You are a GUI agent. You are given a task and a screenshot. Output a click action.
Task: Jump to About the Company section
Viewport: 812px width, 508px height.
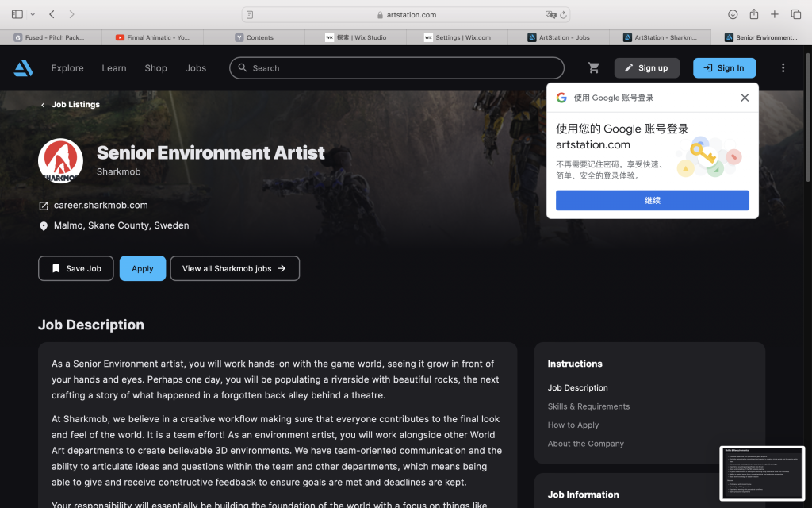(x=586, y=444)
